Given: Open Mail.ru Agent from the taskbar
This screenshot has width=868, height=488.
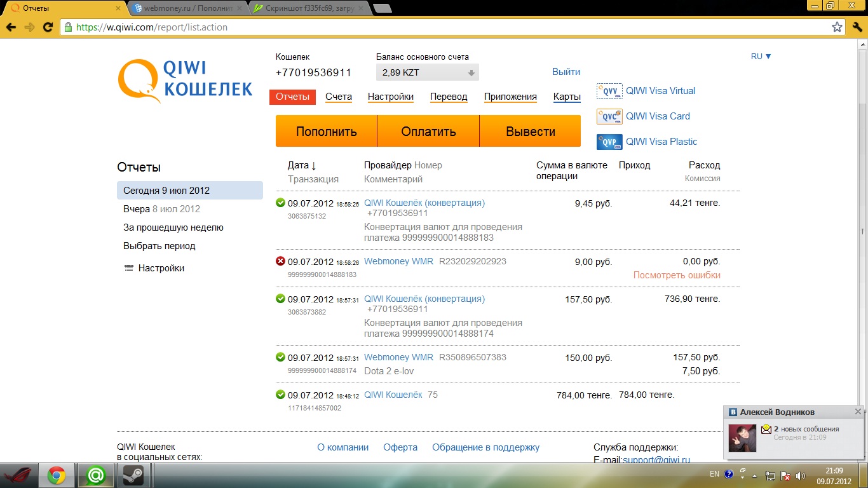Looking at the screenshot, I should click(x=96, y=475).
